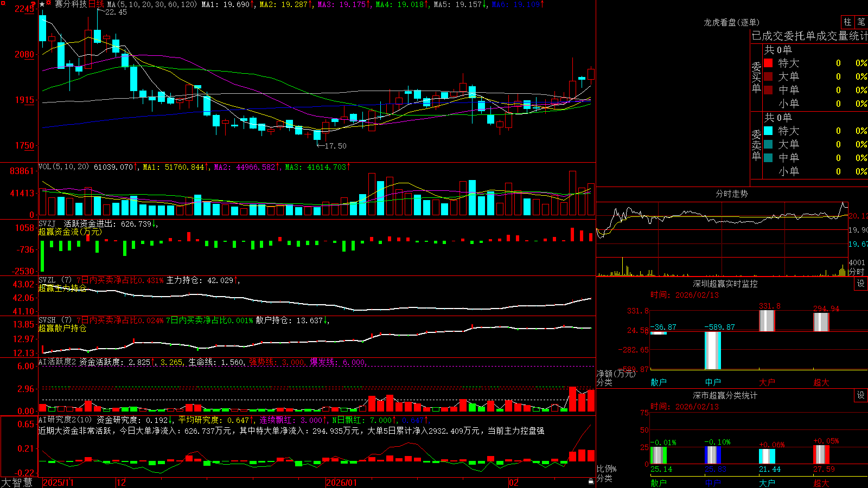Click the blue 中户 25.83 bar in 分类统计
Screen dimensions: 868x488
click(713, 455)
